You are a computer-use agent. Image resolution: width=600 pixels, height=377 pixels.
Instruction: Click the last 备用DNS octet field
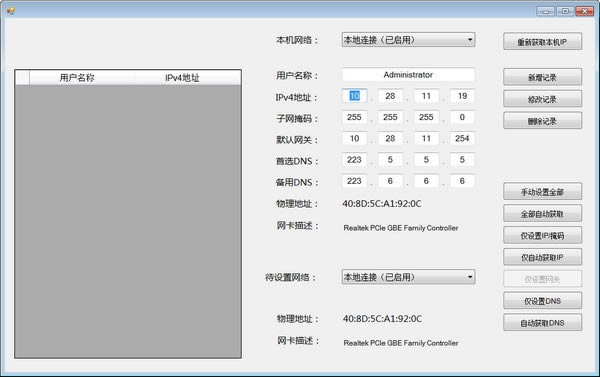click(x=462, y=181)
